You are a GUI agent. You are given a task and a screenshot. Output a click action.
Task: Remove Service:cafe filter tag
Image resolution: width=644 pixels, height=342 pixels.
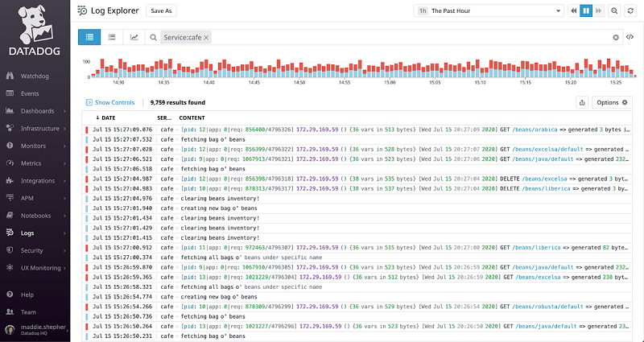coord(206,37)
